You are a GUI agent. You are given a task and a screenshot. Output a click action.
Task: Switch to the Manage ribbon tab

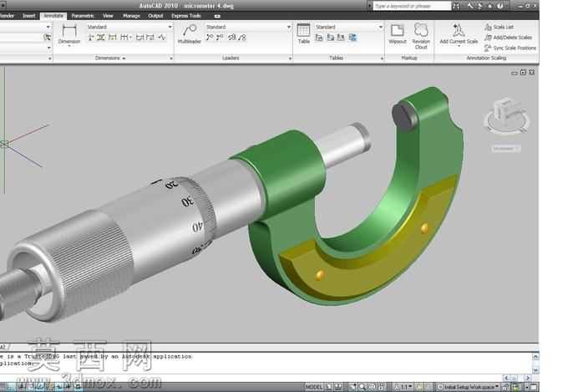click(131, 16)
